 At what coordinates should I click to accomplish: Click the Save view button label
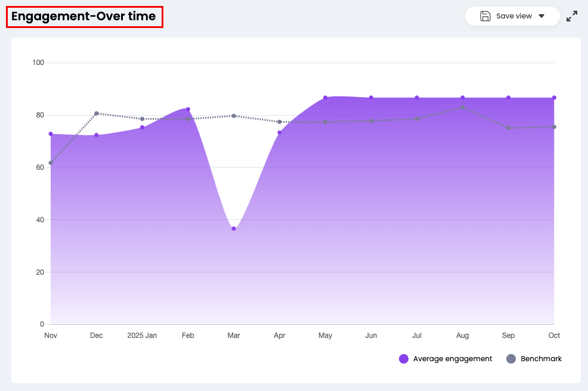pyautogui.click(x=513, y=16)
